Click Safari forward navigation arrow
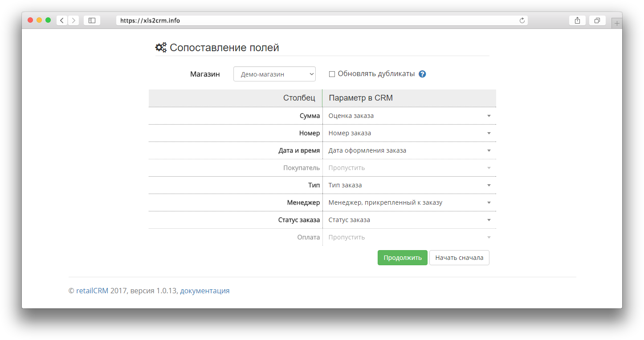 pos(73,20)
